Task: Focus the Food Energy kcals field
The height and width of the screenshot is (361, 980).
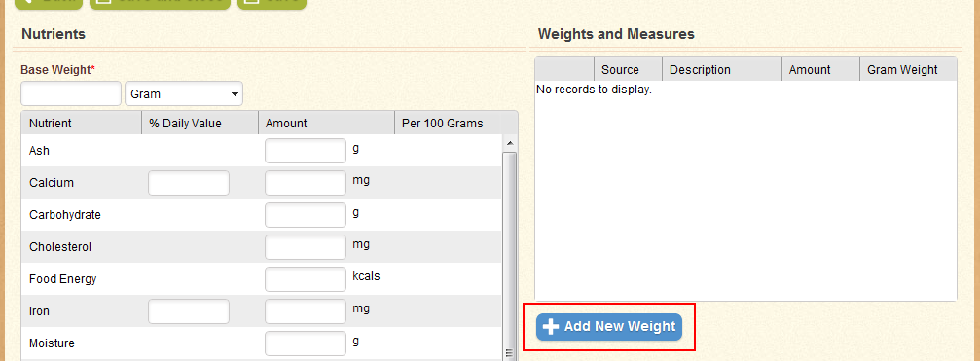Action: click(x=306, y=279)
